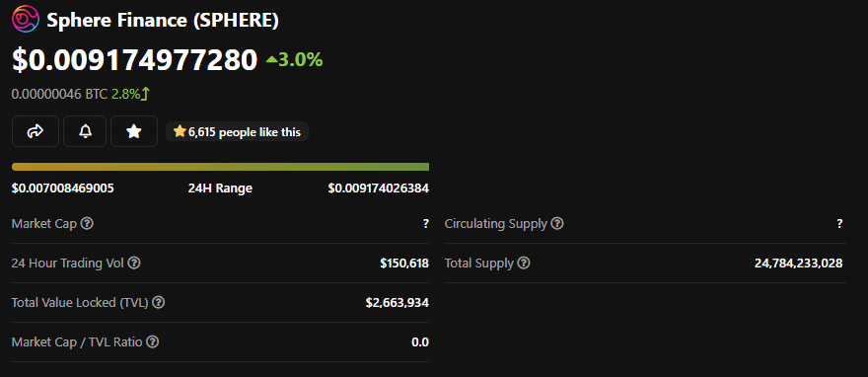Click the Circulating Supply help icon
Screen dimensions: 868x377
[557, 224]
